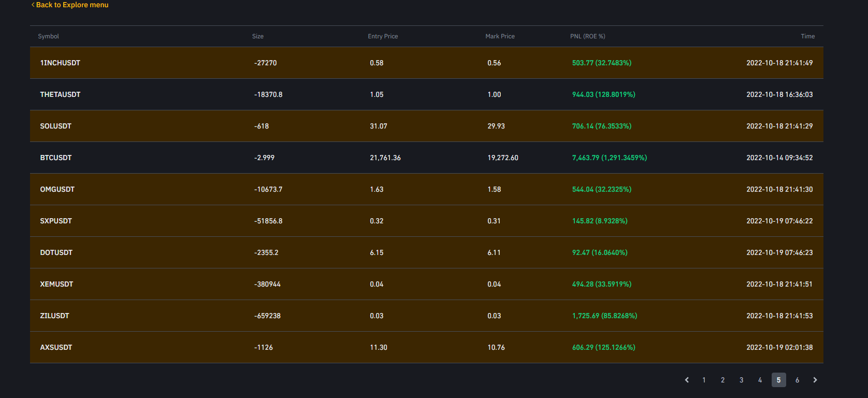Click SOLUSDT mark price 29.93
This screenshot has width=868, height=398.
[496, 126]
